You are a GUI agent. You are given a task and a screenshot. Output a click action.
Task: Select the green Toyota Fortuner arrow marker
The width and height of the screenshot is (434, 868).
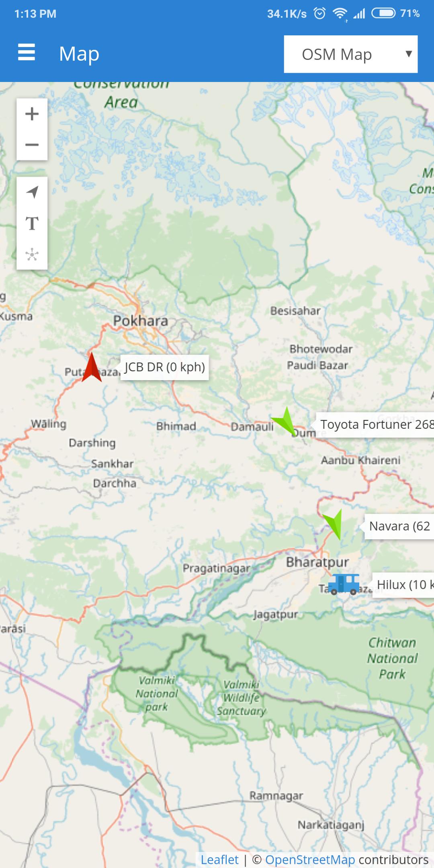pyautogui.click(x=286, y=421)
